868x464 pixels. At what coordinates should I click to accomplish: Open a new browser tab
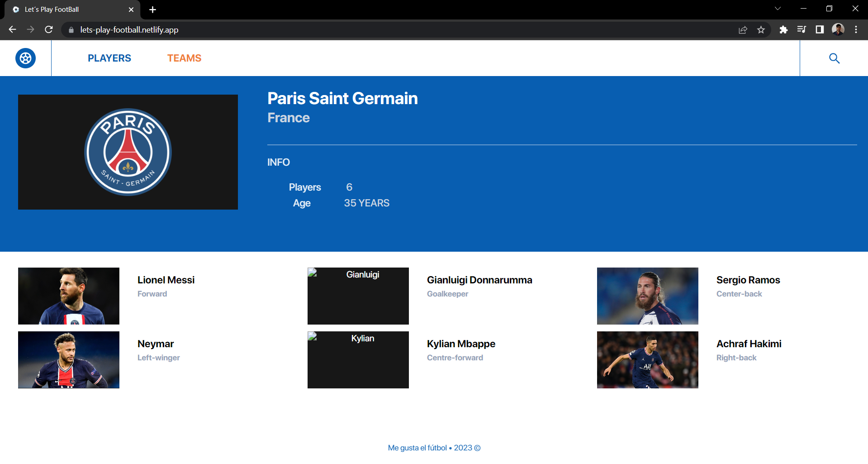(x=152, y=10)
